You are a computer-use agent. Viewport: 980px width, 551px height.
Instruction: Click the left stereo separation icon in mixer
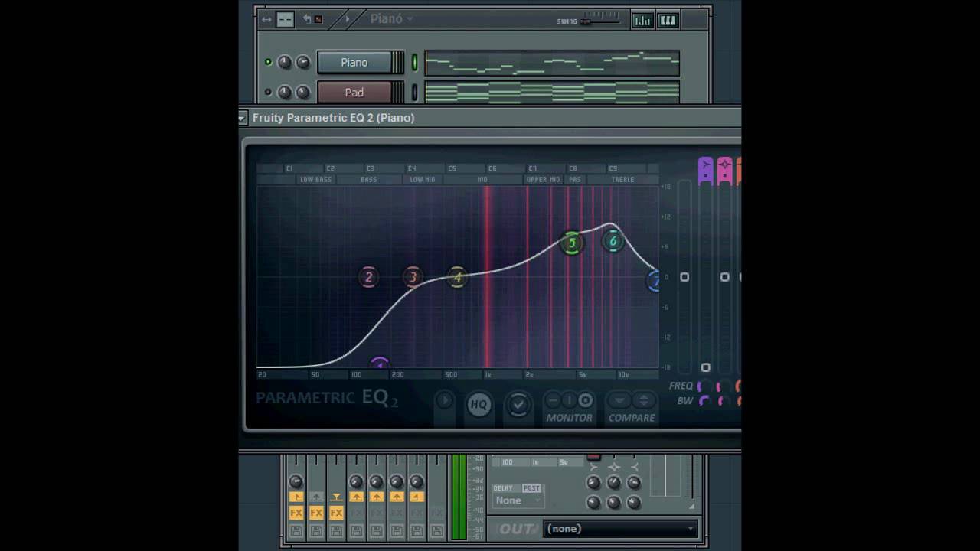(593, 467)
